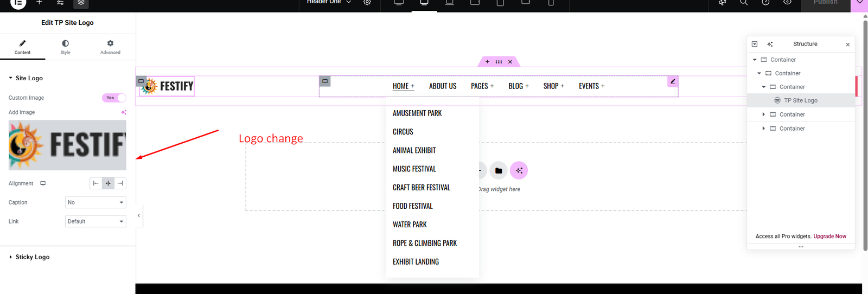This screenshot has width=868, height=294.
Task: Open the Caption dropdown
Action: tap(95, 202)
